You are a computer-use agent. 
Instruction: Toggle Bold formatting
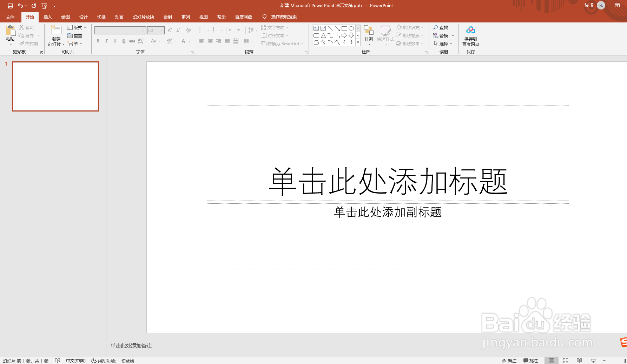coord(98,41)
